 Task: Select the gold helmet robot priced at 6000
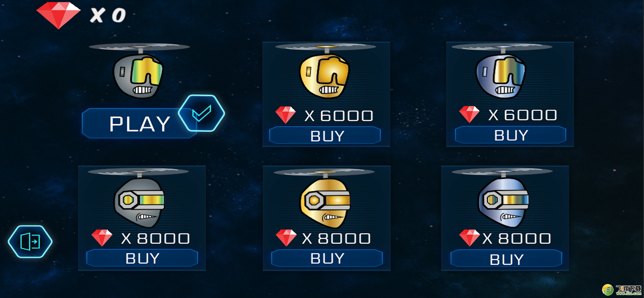(326, 71)
